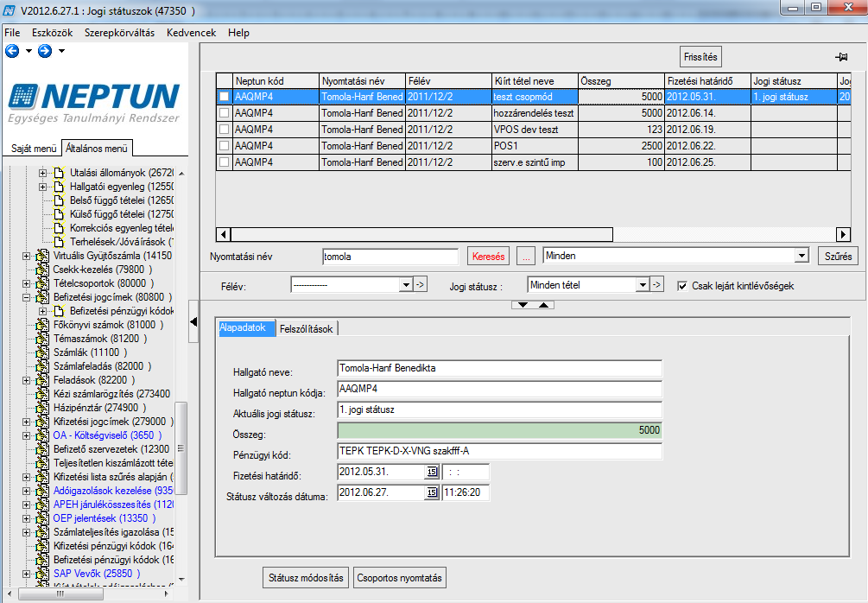Open the Kedvencek menu
868x603 pixels.
(191, 33)
